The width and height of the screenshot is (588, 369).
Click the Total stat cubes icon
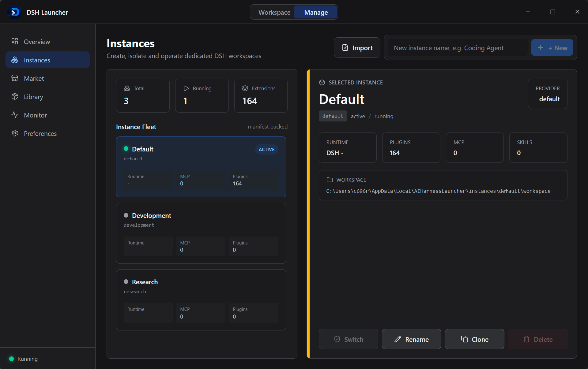(127, 88)
